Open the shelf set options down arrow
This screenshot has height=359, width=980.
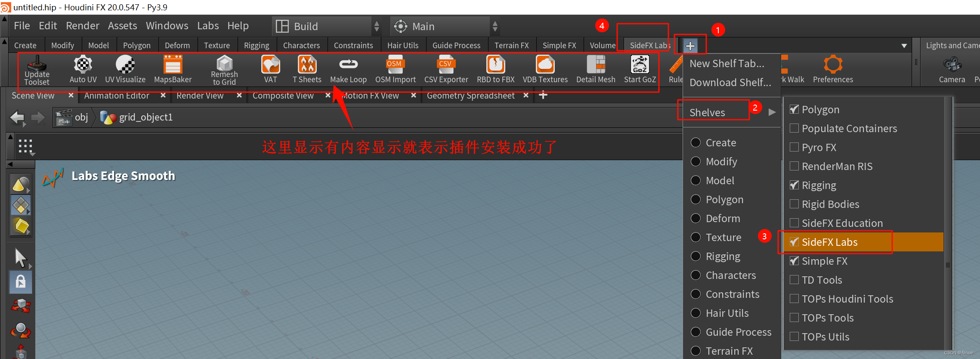904,46
